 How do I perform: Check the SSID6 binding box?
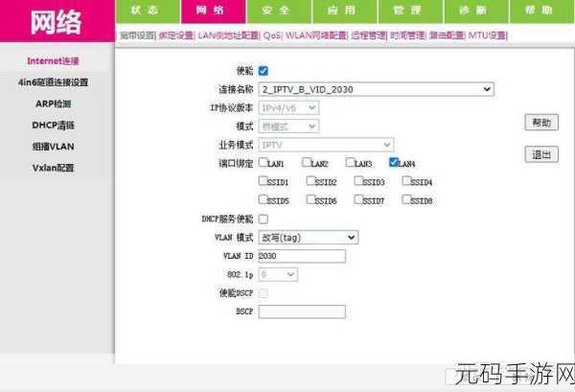tap(310, 199)
